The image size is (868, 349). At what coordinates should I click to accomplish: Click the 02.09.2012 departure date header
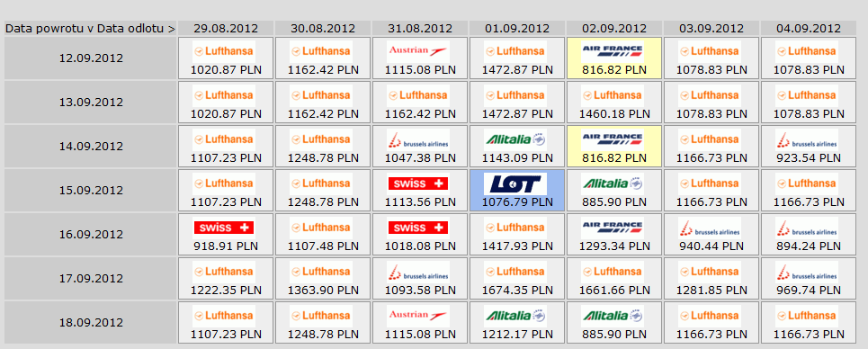tap(614, 28)
